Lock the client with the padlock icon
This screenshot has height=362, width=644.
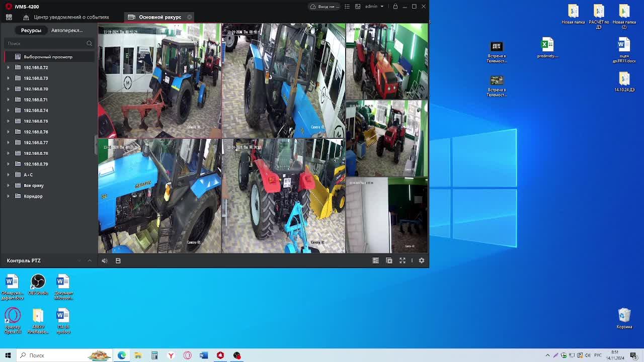395,7
